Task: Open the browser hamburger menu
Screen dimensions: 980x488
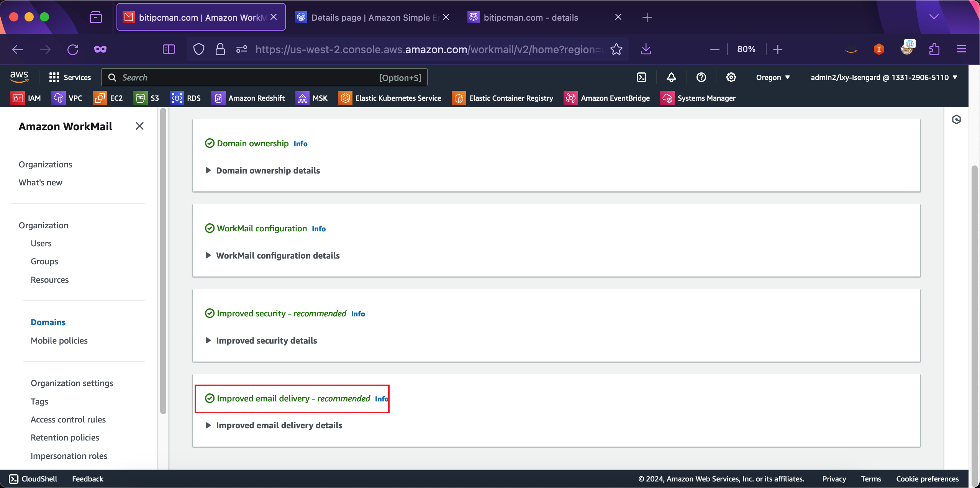Action: 962,49
